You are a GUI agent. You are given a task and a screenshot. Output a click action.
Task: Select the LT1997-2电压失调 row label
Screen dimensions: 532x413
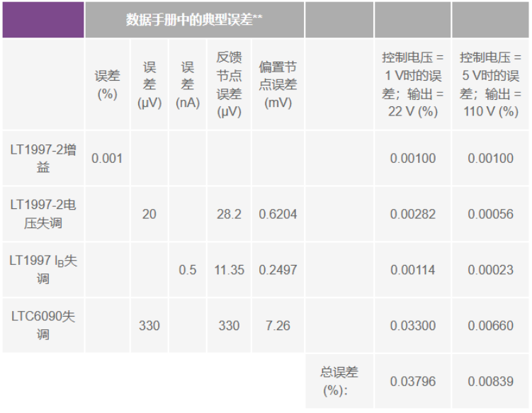coord(43,214)
